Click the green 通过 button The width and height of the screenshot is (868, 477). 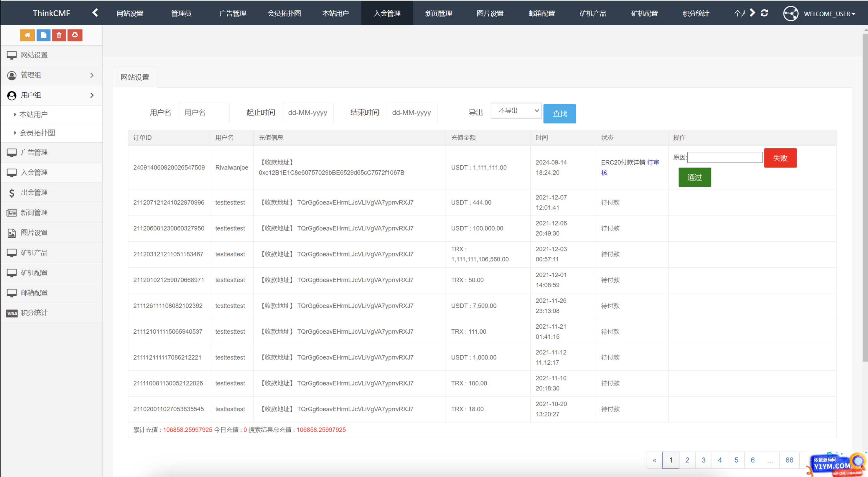click(x=695, y=177)
